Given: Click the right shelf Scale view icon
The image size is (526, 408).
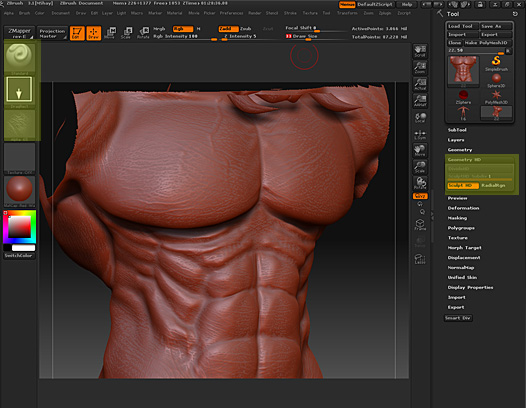Looking at the screenshot, I should pyautogui.click(x=420, y=167).
